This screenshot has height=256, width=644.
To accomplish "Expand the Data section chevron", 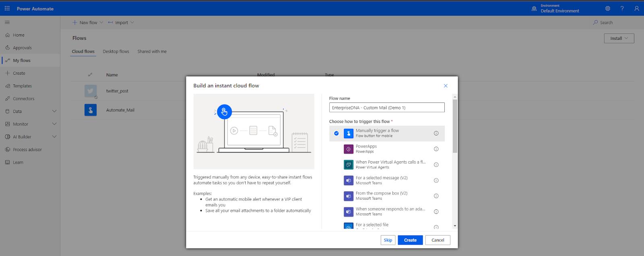I will click(x=54, y=111).
